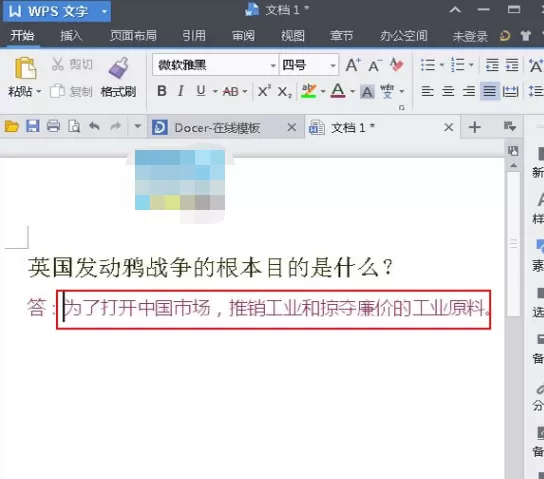Toggle justified alignment
Screen dimensions: 544x479
click(x=490, y=92)
